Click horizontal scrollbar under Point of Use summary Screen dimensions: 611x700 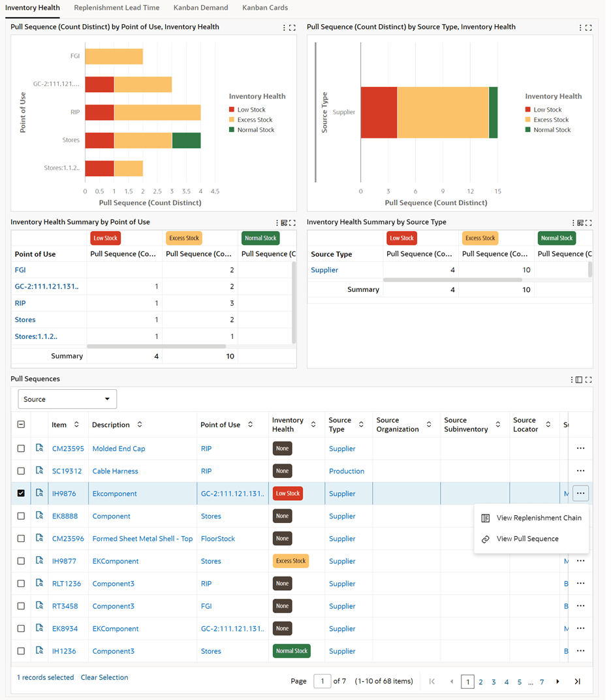point(156,346)
